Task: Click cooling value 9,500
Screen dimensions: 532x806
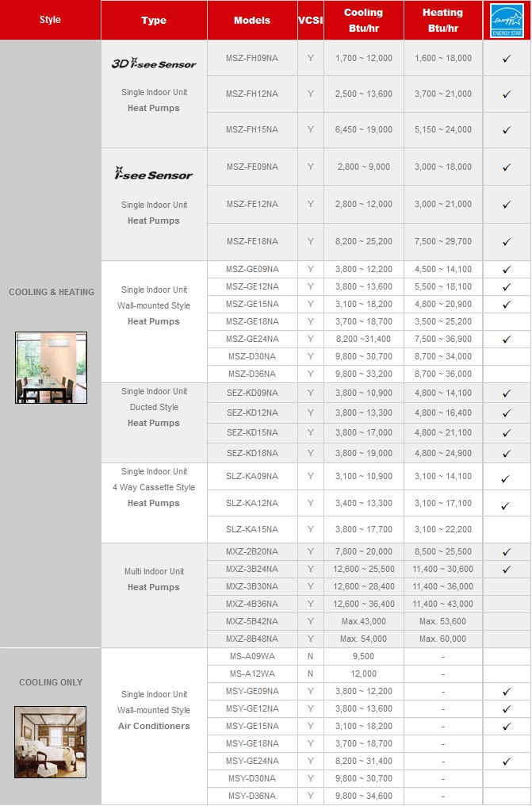Action: click(x=364, y=657)
